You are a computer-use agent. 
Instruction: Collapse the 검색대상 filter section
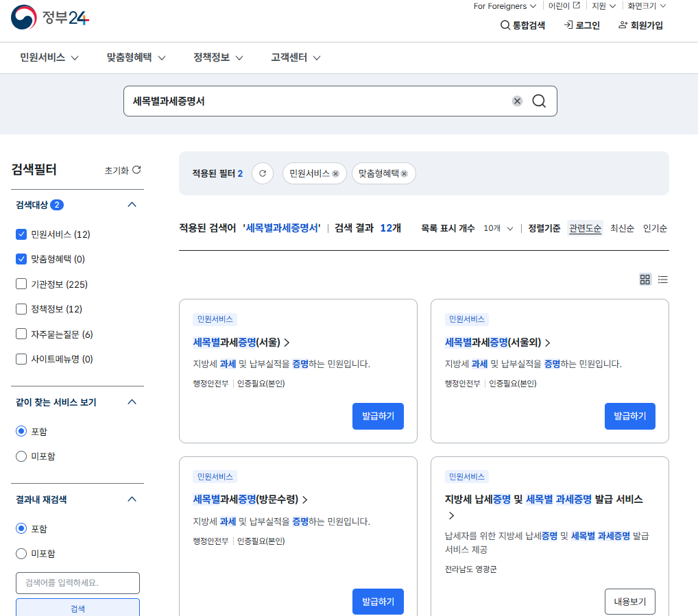(x=131, y=204)
